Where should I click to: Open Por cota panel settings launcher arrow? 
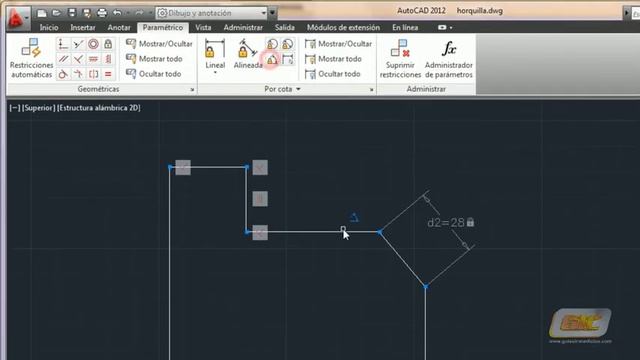[371, 90]
